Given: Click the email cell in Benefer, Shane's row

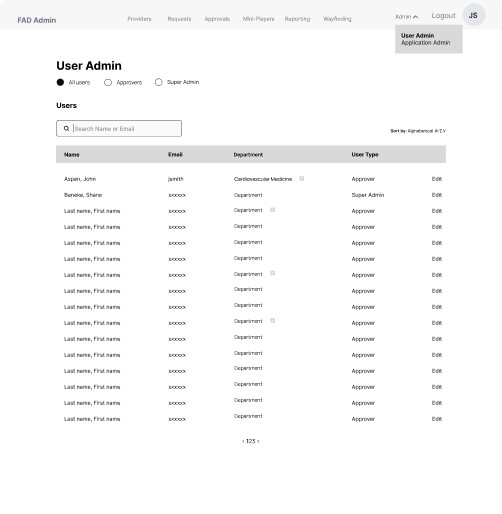Looking at the screenshot, I should (177, 195).
